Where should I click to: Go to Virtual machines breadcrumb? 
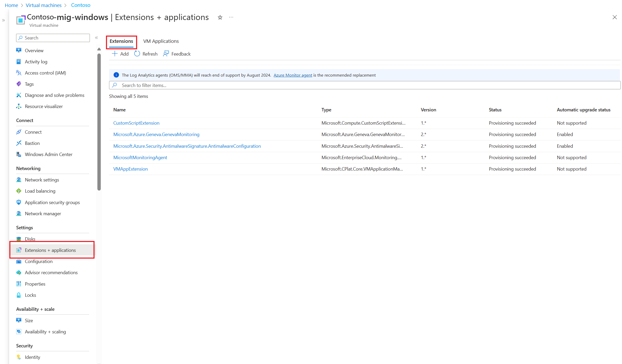44,5
